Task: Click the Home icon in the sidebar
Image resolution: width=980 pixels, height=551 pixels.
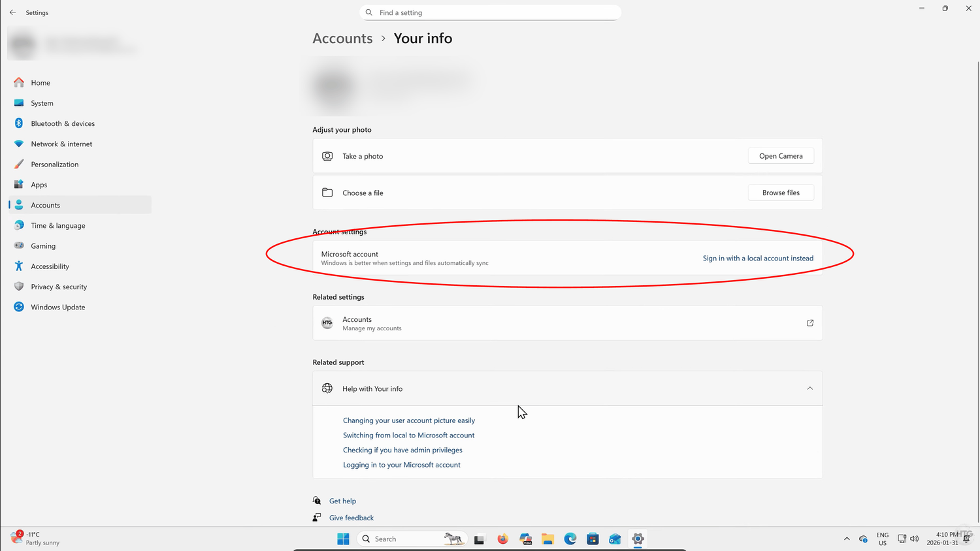Action: point(19,82)
